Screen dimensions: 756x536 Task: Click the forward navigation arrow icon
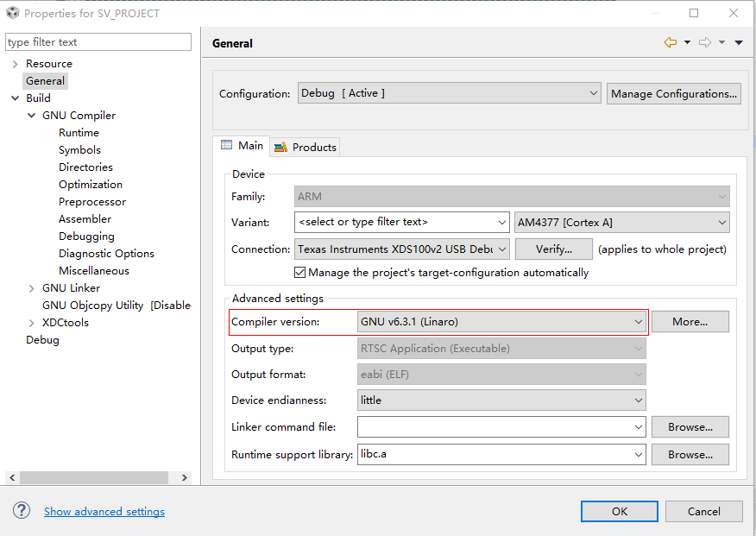coord(705,42)
